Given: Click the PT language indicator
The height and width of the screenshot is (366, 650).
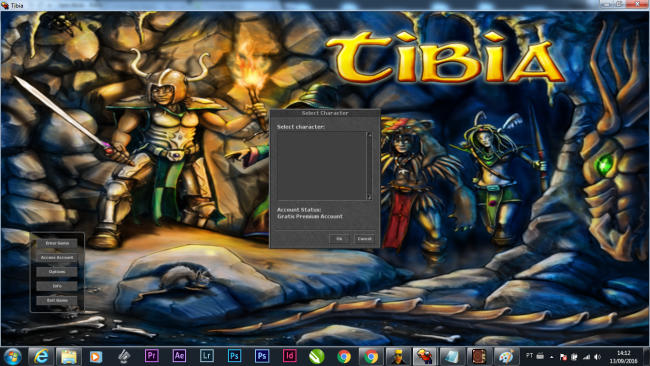Looking at the screenshot, I should click(529, 356).
